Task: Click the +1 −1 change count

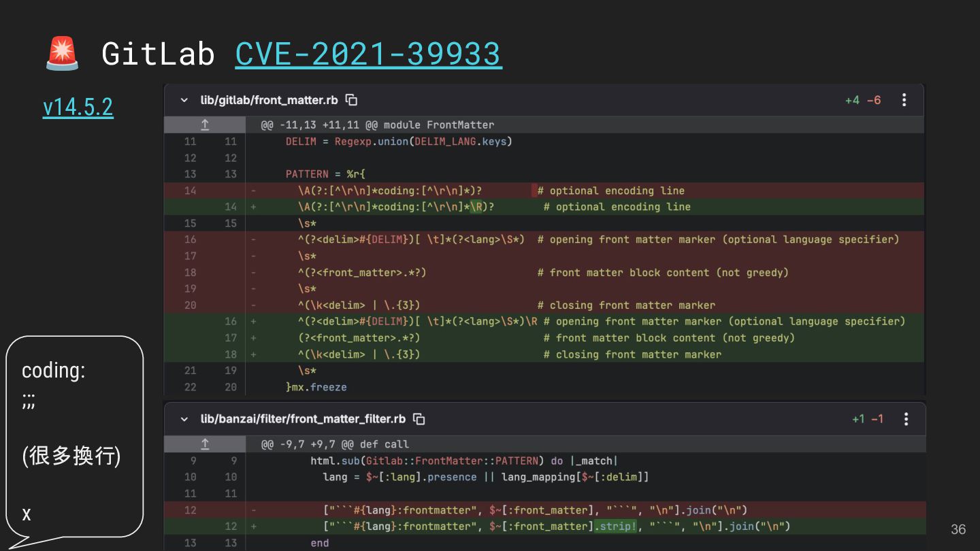Action: coord(868,419)
